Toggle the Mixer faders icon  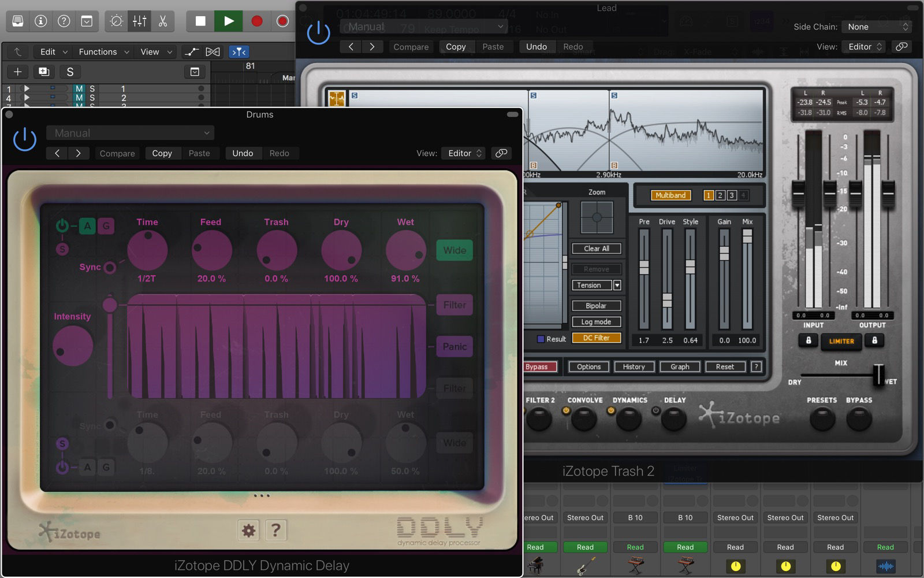click(x=140, y=21)
